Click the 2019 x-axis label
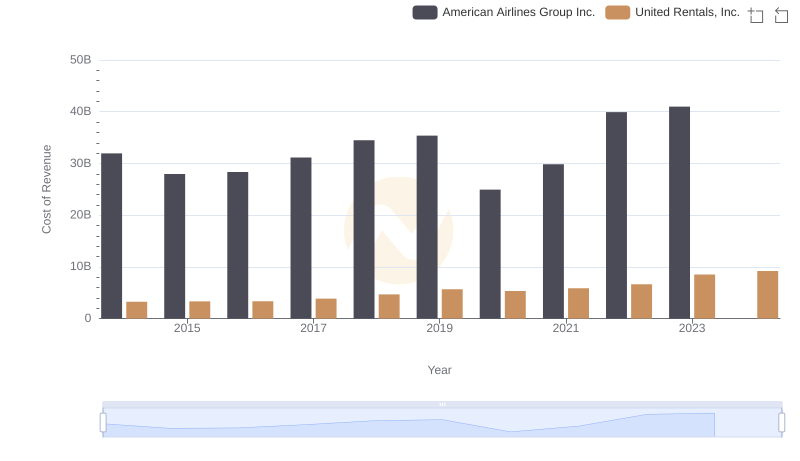The height and width of the screenshot is (461, 800). [439, 328]
